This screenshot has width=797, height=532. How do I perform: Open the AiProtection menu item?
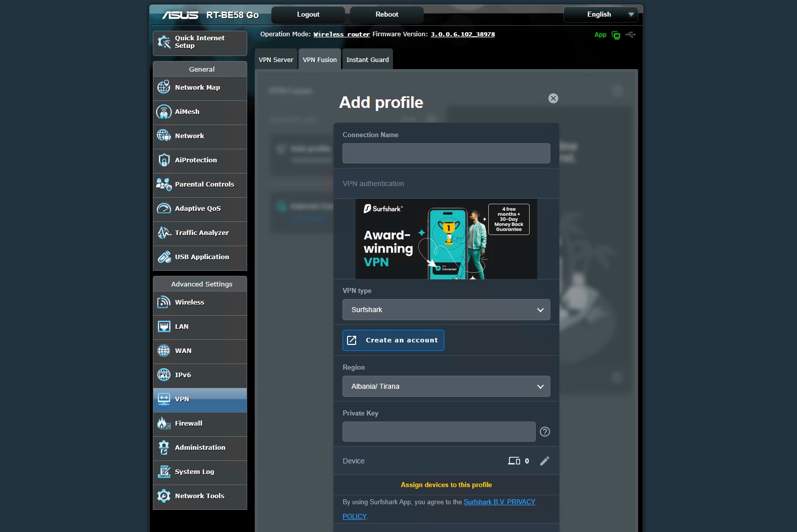[200, 160]
